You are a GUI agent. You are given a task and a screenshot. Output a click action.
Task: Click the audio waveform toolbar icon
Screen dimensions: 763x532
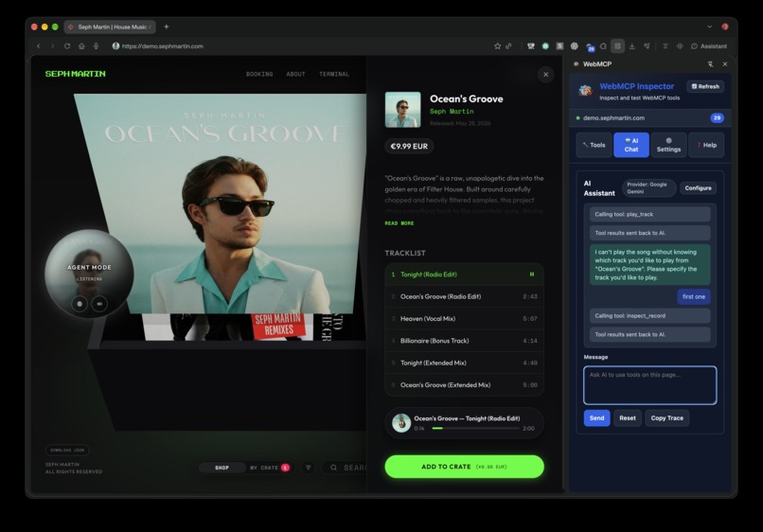point(680,46)
